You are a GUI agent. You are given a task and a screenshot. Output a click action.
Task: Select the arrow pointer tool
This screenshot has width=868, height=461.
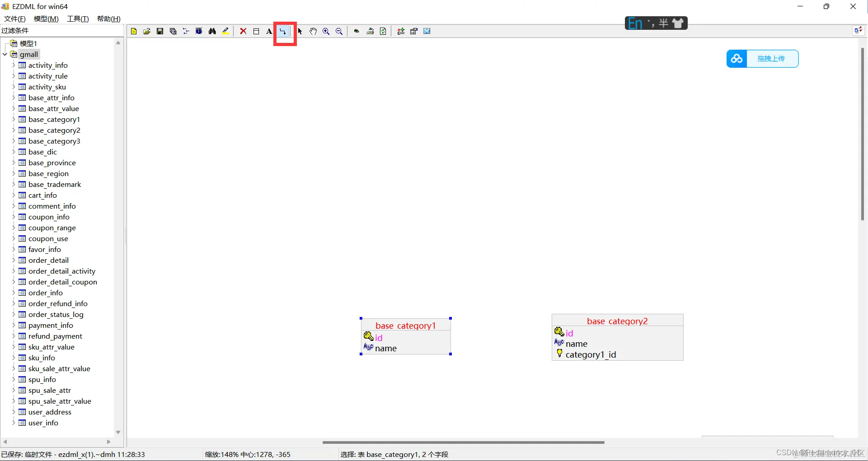(300, 31)
